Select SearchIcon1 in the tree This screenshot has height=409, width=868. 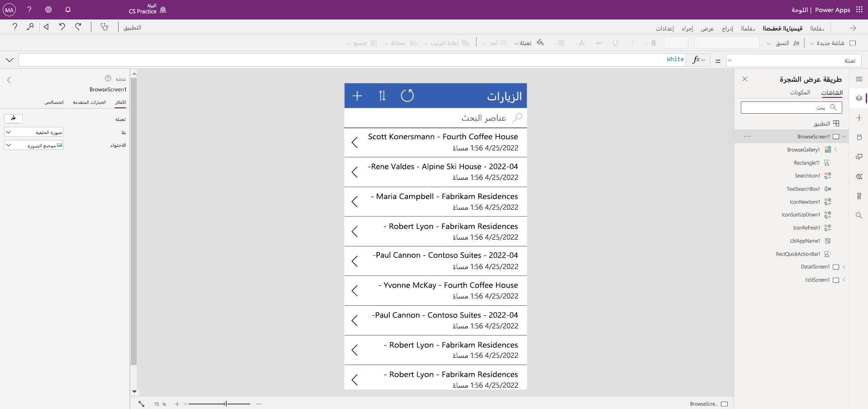(x=807, y=176)
